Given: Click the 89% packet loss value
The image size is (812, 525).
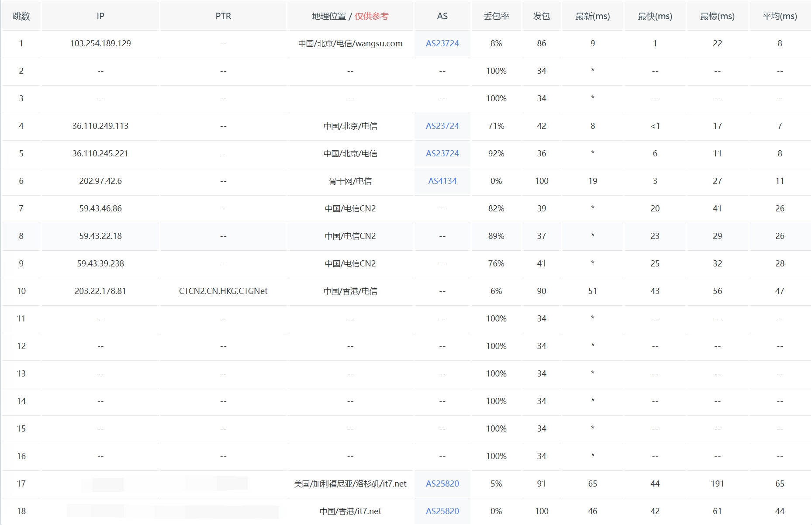Looking at the screenshot, I should [496, 236].
